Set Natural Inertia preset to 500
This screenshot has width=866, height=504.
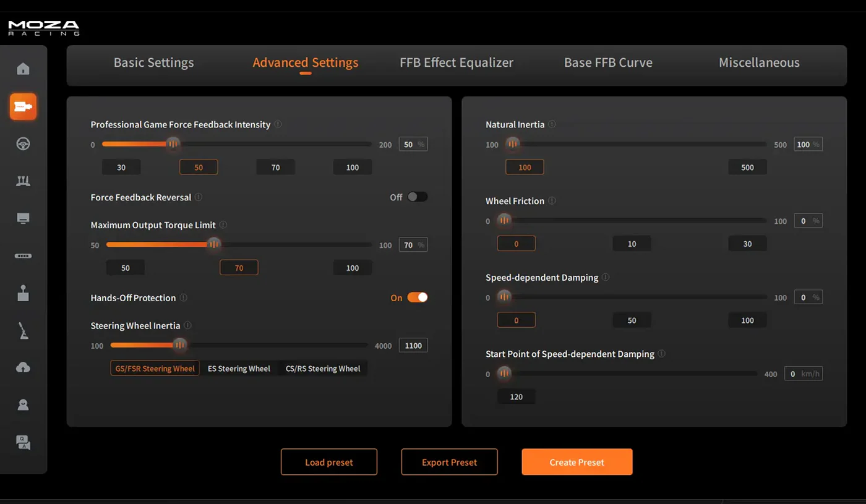(x=747, y=168)
